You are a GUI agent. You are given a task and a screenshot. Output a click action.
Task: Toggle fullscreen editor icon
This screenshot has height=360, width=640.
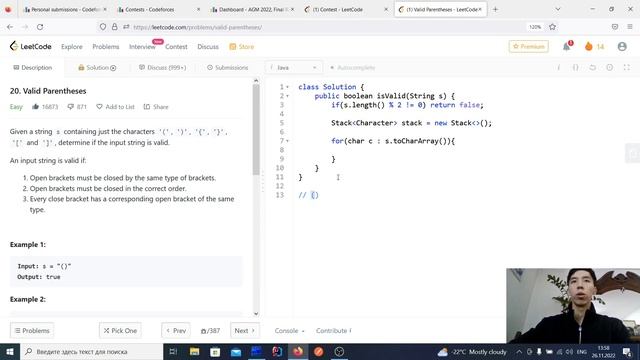click(627, 67)
